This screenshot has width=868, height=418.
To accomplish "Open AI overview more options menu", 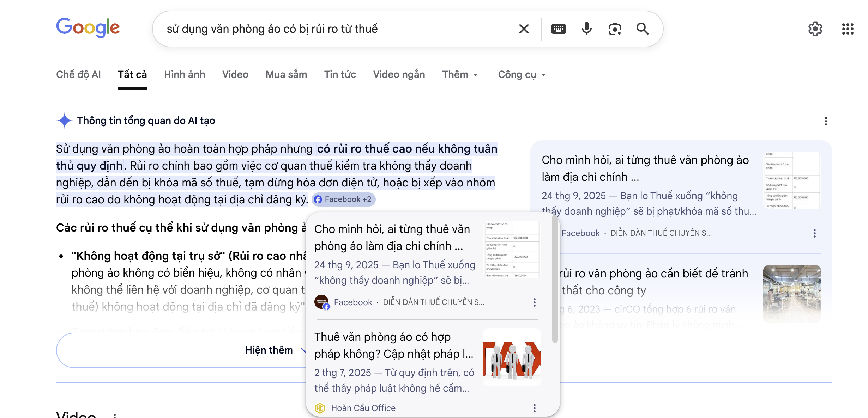I will tap(826, 121).
